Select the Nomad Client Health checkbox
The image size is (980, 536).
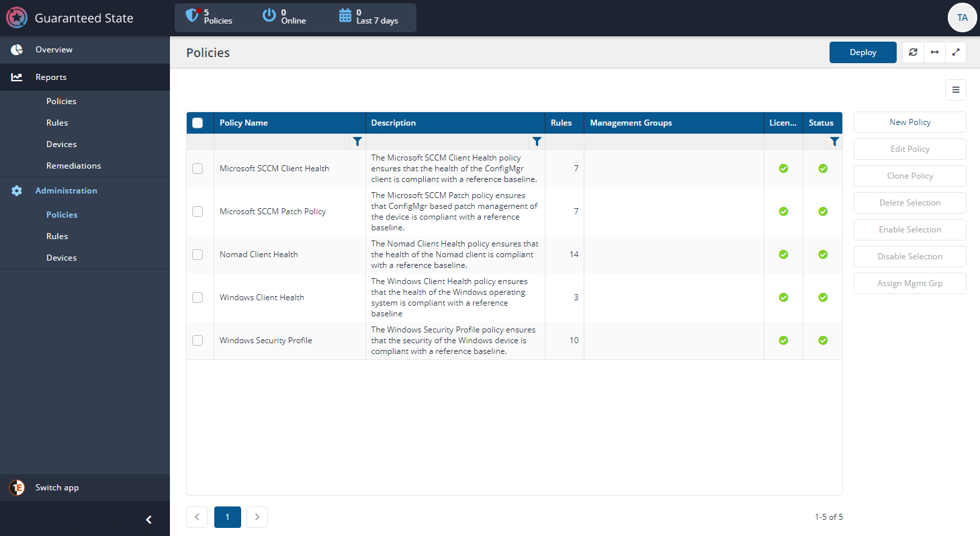197,255
